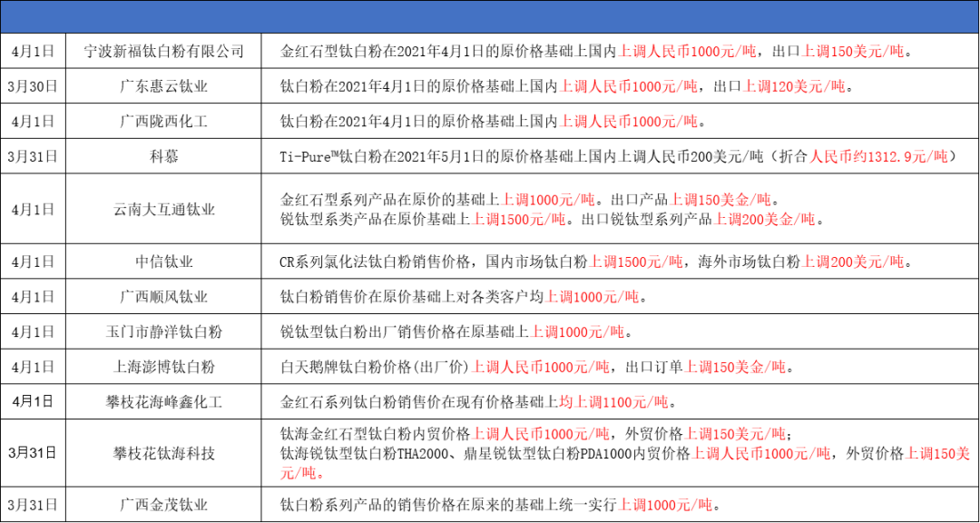
Task: Click the 科慕 company name
Action: coord(165,156)
